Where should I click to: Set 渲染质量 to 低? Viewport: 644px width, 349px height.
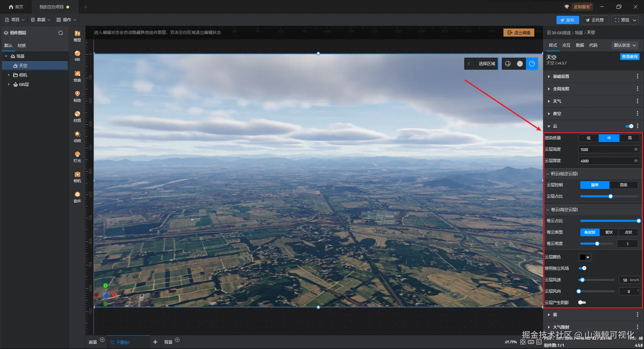589,138
